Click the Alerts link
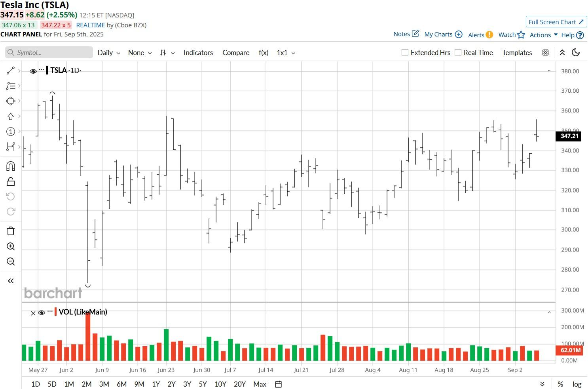Image resolution: width=588 pixels, height=389 pixels. click(x=476, y=35)
